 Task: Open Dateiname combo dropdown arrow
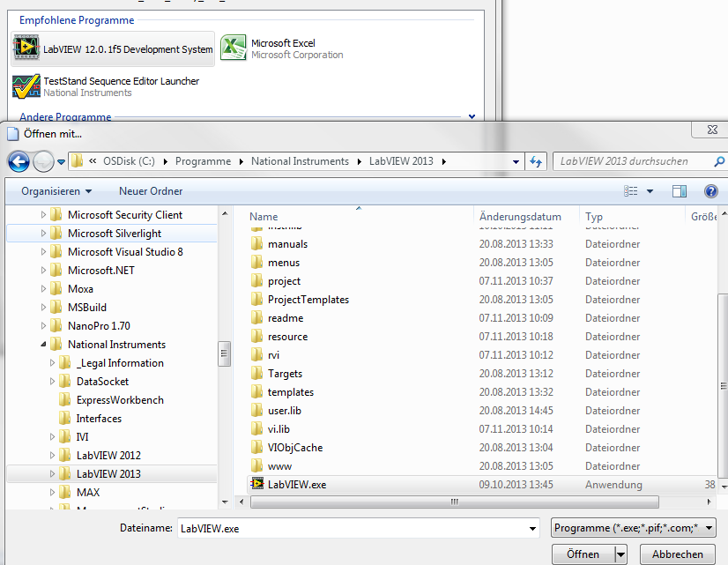pyautogui.click(x=532, y=528)
